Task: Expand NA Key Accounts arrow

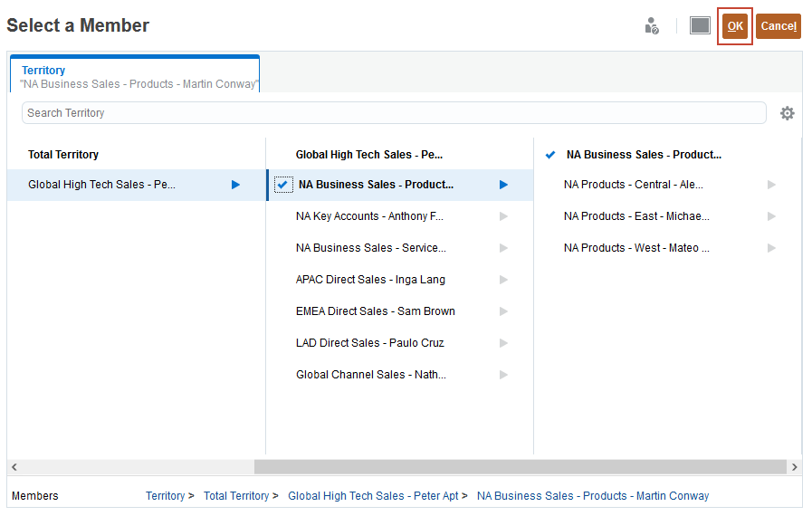Action: pyautogui.click(x=503, y=216)
